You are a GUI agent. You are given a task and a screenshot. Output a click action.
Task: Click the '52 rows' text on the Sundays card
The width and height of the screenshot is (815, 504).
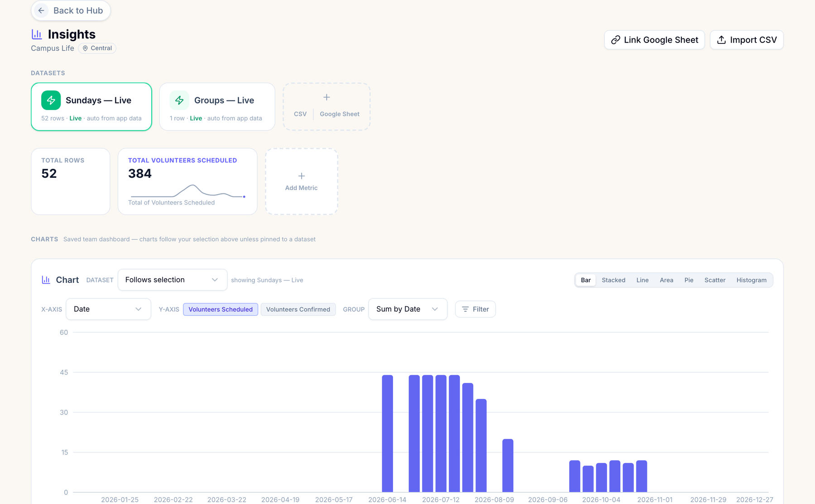tap(53, 118)
